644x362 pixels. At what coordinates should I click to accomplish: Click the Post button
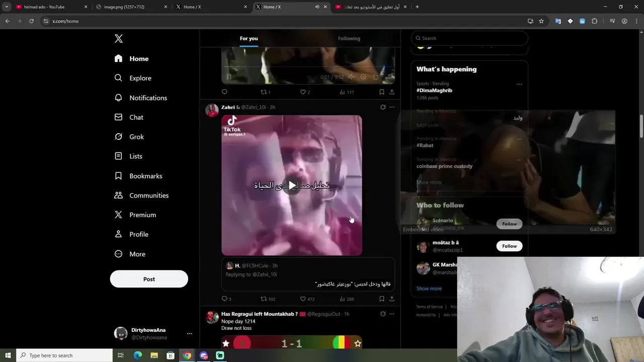pos(149,279)
